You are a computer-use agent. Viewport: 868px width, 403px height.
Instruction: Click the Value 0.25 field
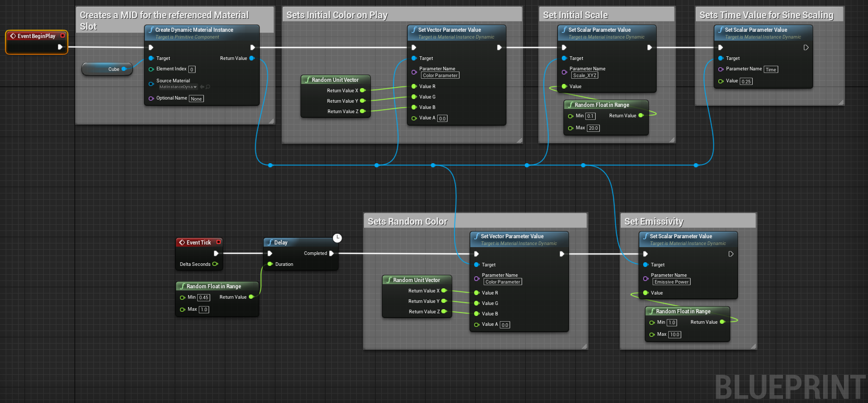[746, 81]
